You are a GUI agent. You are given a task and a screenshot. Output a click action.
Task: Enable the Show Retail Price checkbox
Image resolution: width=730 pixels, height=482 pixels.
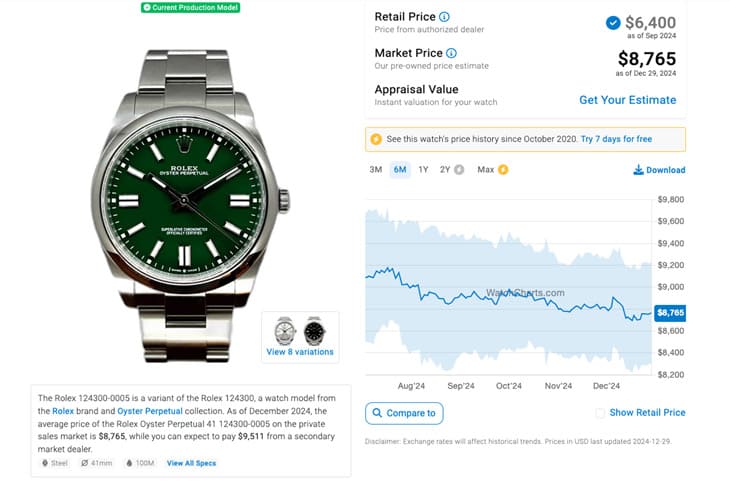[600, 413]
